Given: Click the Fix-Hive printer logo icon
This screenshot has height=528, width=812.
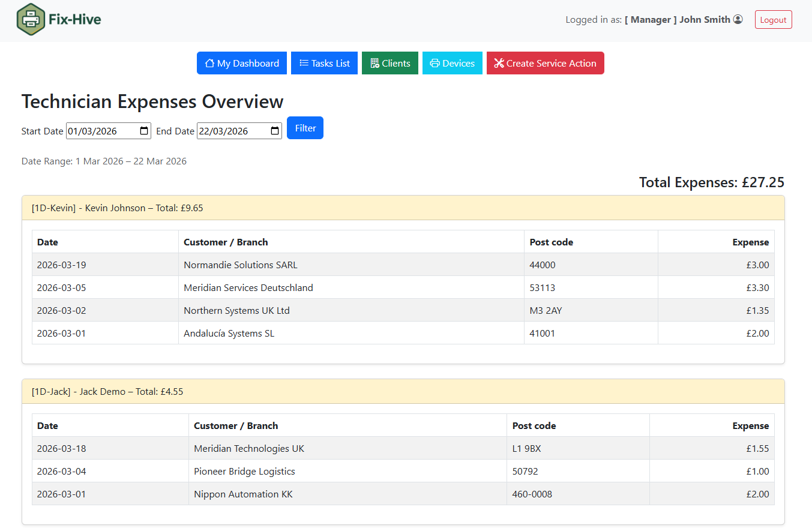Looking at the screenshot, I should pos(31,20).
